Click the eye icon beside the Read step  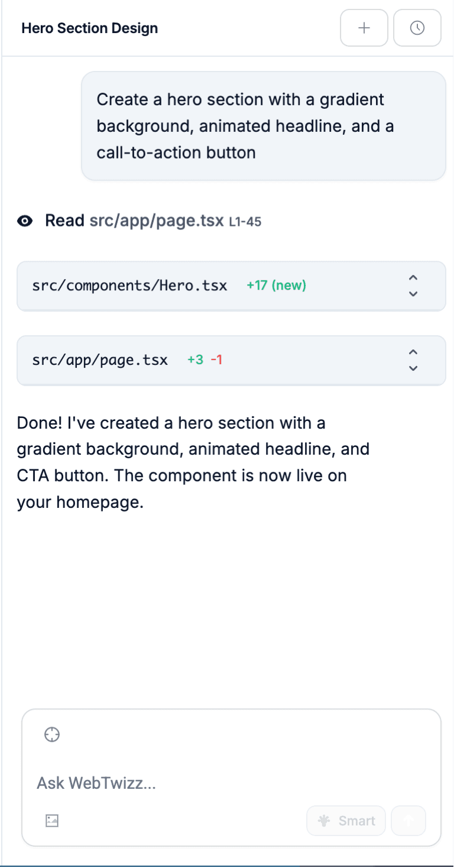(x=24, y=220)
